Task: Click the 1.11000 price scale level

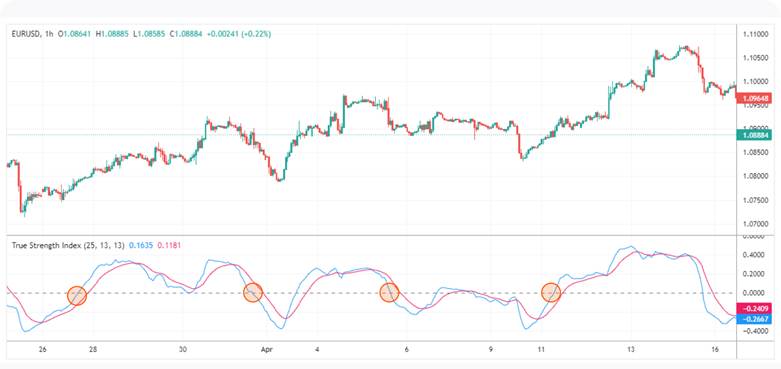Action: (756, 34)
